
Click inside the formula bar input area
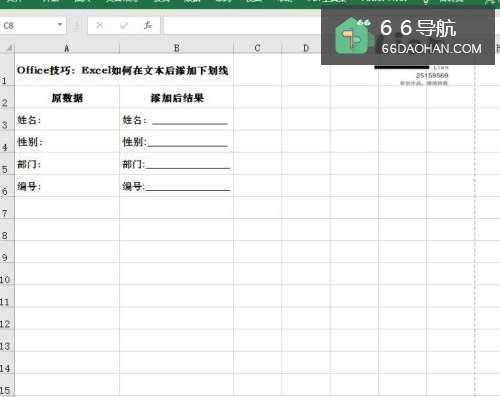[242, 25]
